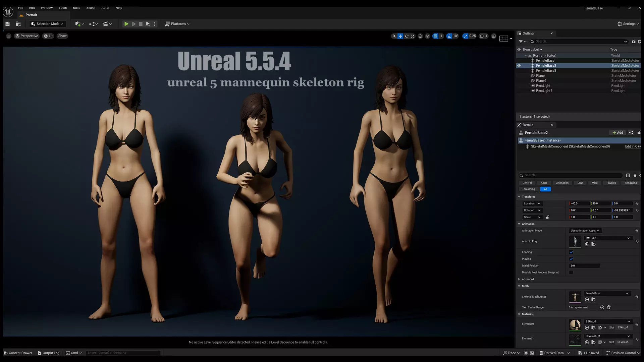Enable Disable Post Process Blueprint checkbox
This screenshot has height=362, width=644.
(571, 273)
